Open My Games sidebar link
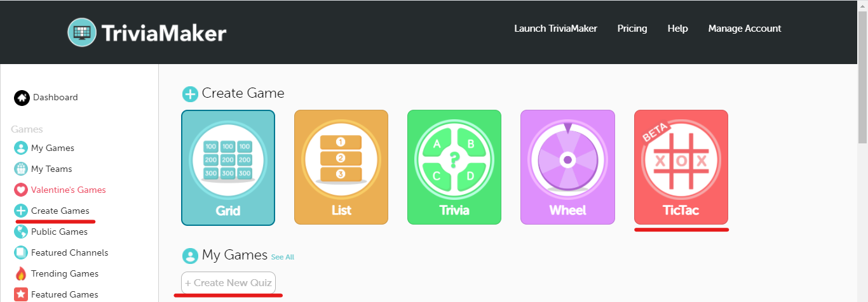Screen dimensions: 868x302 (53, 148)
